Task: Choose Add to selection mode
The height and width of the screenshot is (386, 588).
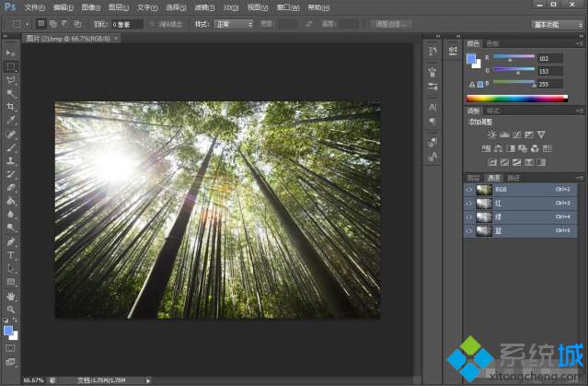Action: pyautogui.click(x=53, y=24)
